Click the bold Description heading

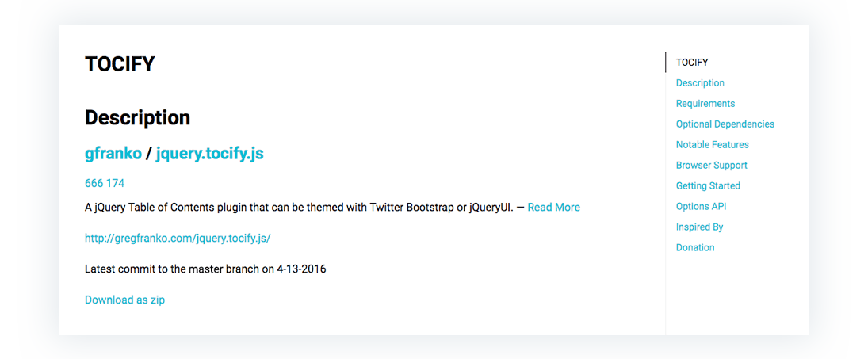(x=137, y=117)
